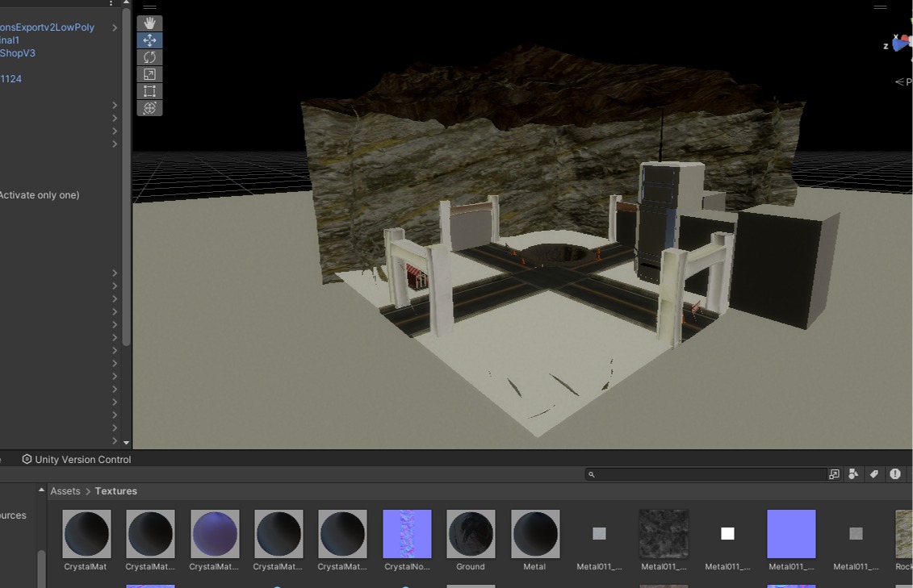The image size is (913, 588).
Task: Select the Hand view tool
Action: click(149, 23)
